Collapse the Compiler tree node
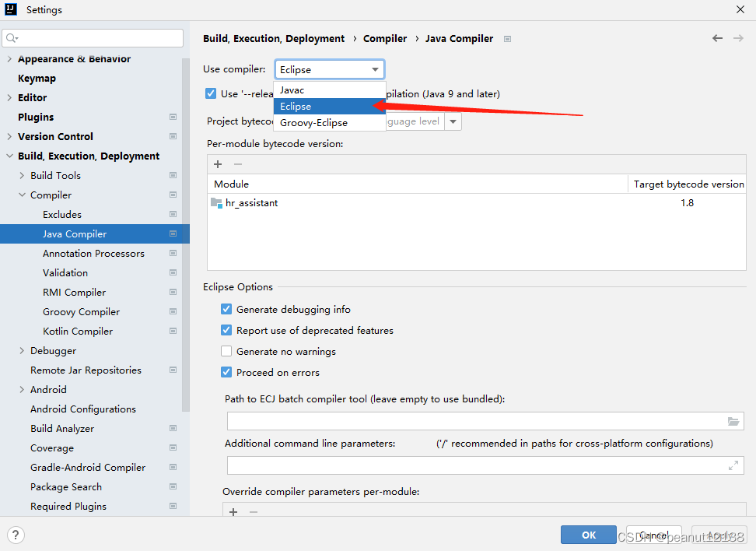 coord(21,195)
